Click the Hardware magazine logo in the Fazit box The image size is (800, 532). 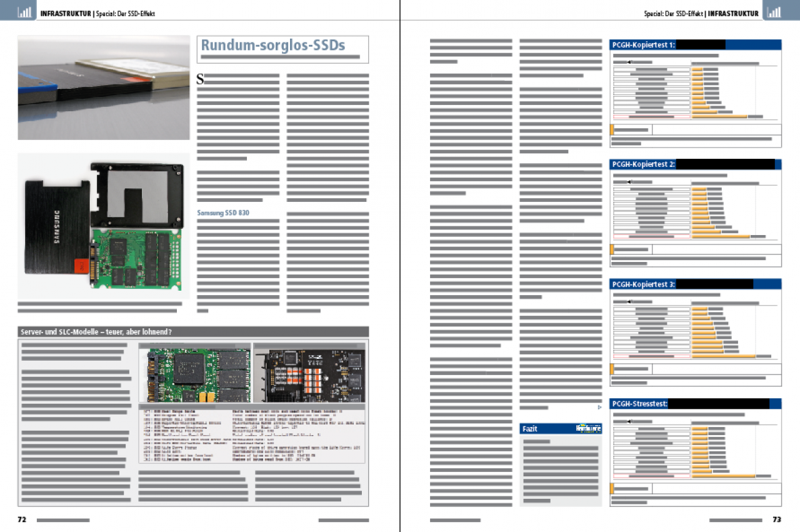(x=588, y=429)
